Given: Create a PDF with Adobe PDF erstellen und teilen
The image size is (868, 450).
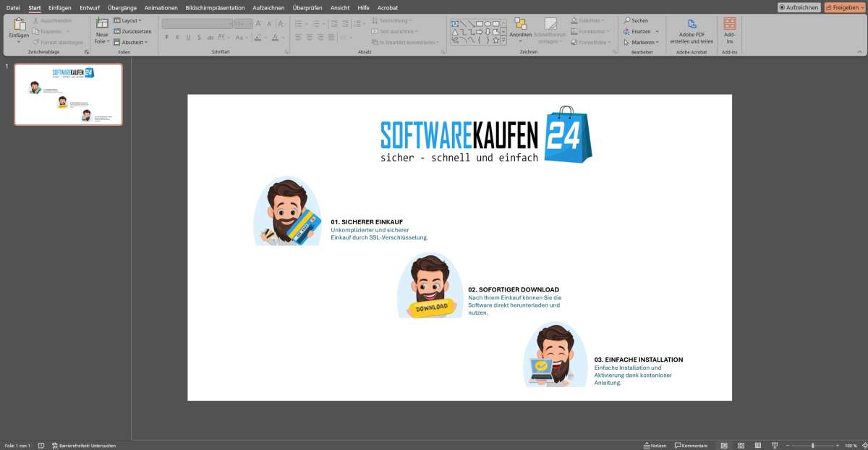Looking at the screenshot, I should tap(693, 33).
